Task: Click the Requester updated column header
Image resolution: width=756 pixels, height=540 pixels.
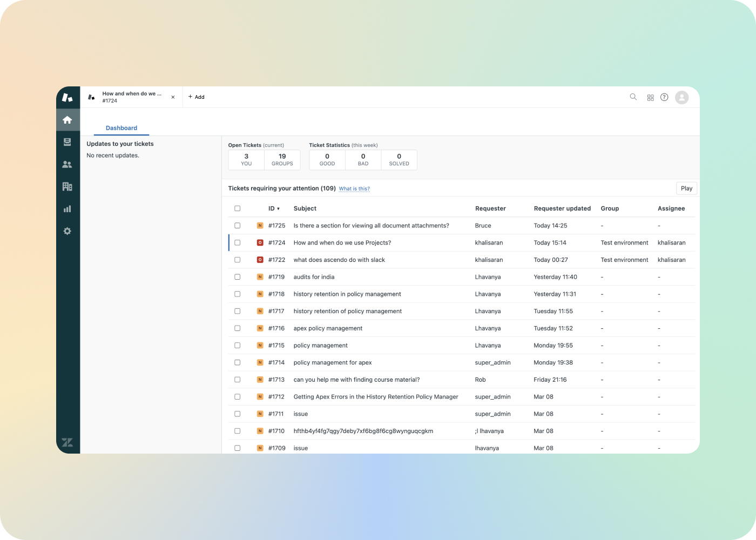Action: click(x=562, y=208)
